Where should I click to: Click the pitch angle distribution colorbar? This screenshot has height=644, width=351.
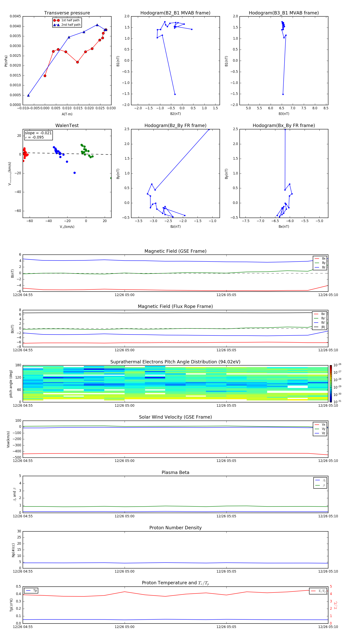pos(331,383)
